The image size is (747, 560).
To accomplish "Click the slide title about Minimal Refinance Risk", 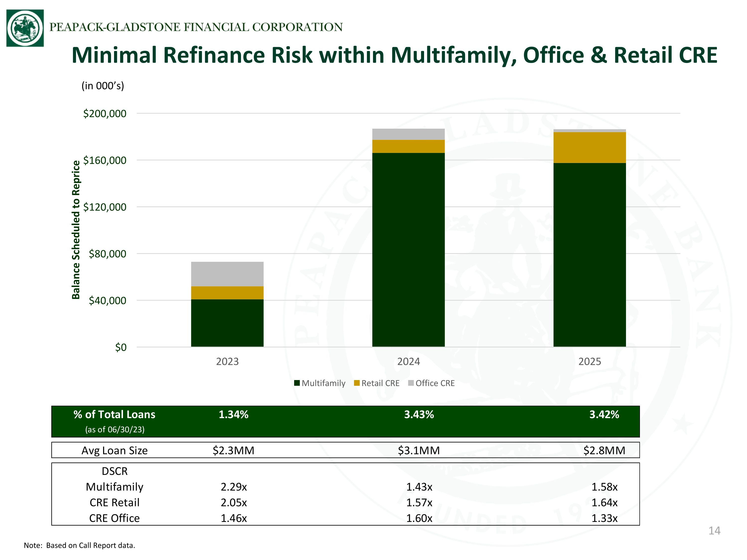I will 394,55.
